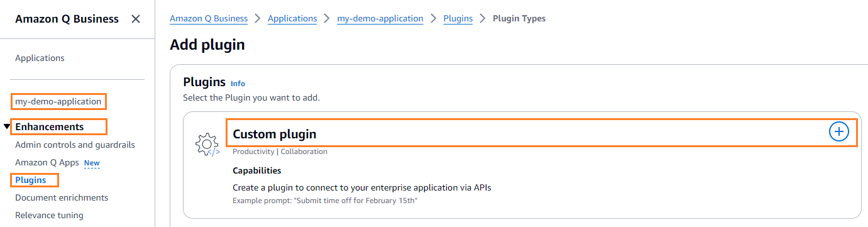Click the Plugin Types breadcrumb text
Image resolution: width=868 pixels, height=227 pixels.
(x=519, y=18)
